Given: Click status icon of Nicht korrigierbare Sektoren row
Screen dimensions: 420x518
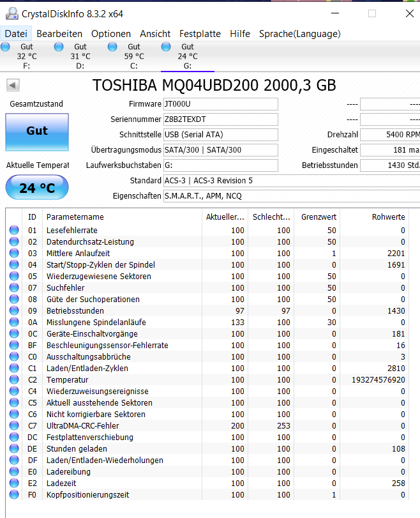Looking at the screenshot, I should coord(14,414).
